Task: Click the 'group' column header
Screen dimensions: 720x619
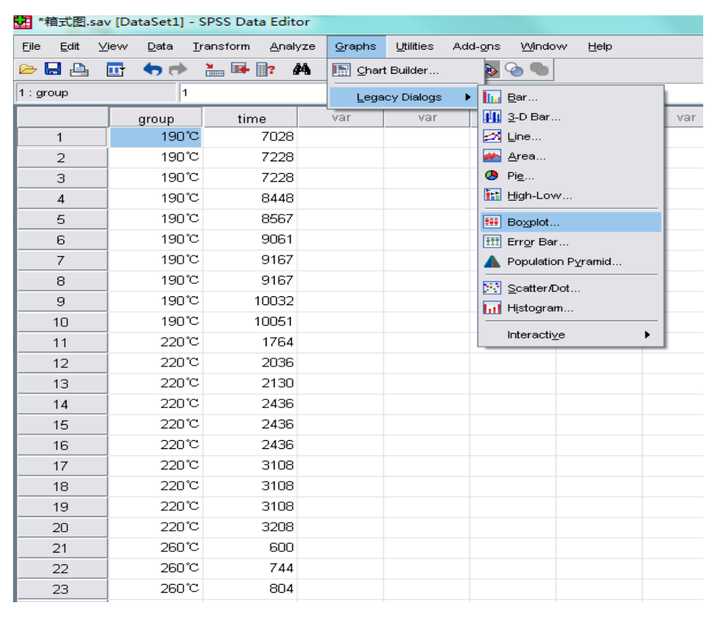Action: [156, 118]
